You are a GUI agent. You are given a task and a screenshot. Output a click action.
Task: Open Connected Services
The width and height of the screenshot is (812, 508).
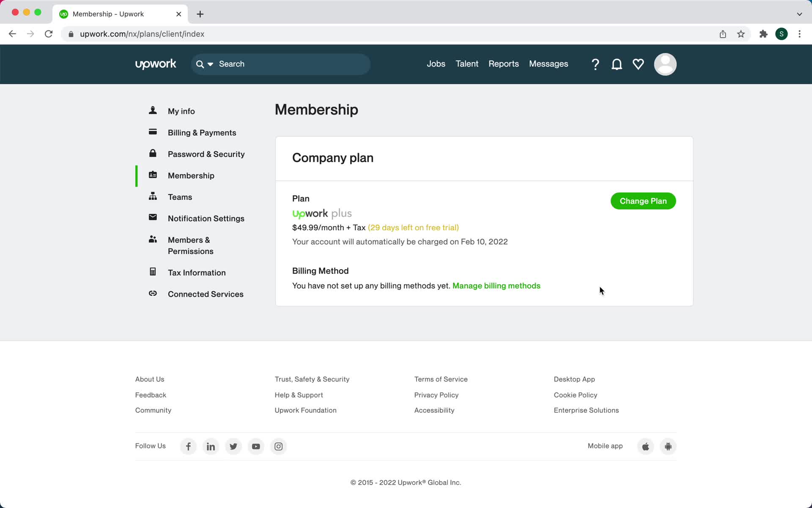tap(206, 294)
